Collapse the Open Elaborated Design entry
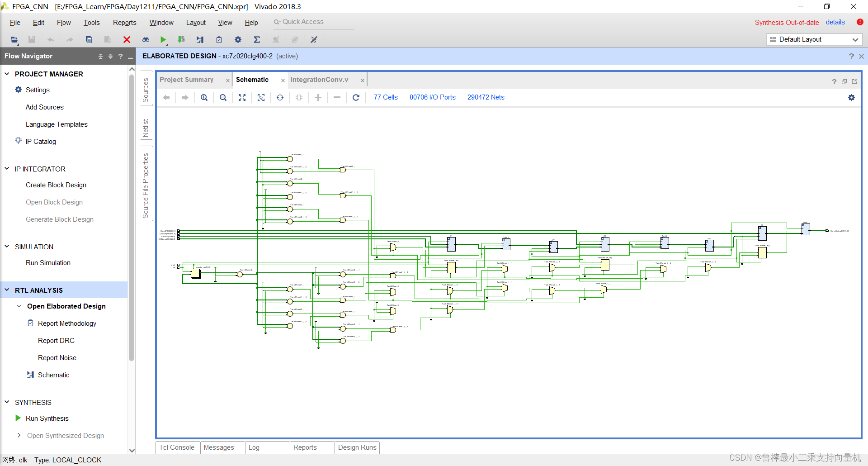 (x=19, y=306)
